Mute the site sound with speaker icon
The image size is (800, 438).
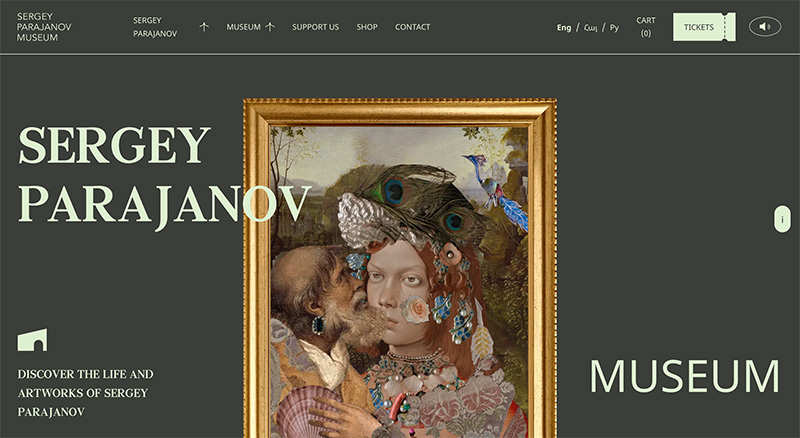coord(765,27)
